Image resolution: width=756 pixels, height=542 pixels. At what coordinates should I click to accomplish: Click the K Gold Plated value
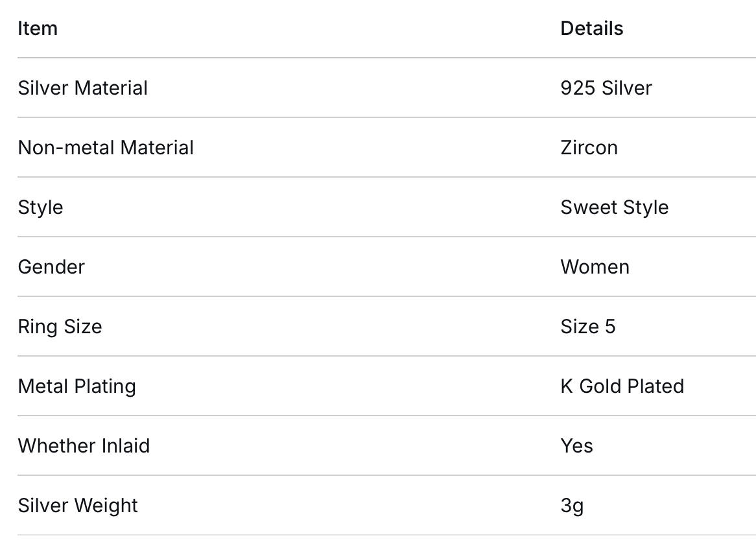point(622,386)
